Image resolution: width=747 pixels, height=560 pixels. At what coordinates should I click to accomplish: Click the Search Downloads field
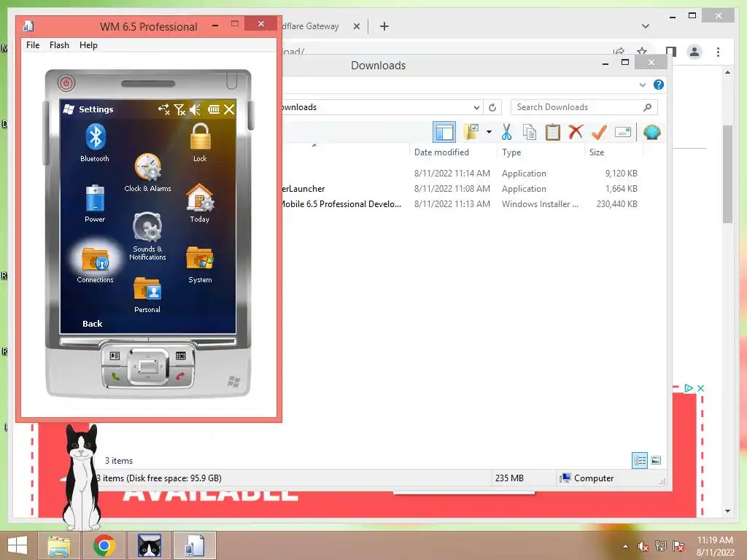584,108
